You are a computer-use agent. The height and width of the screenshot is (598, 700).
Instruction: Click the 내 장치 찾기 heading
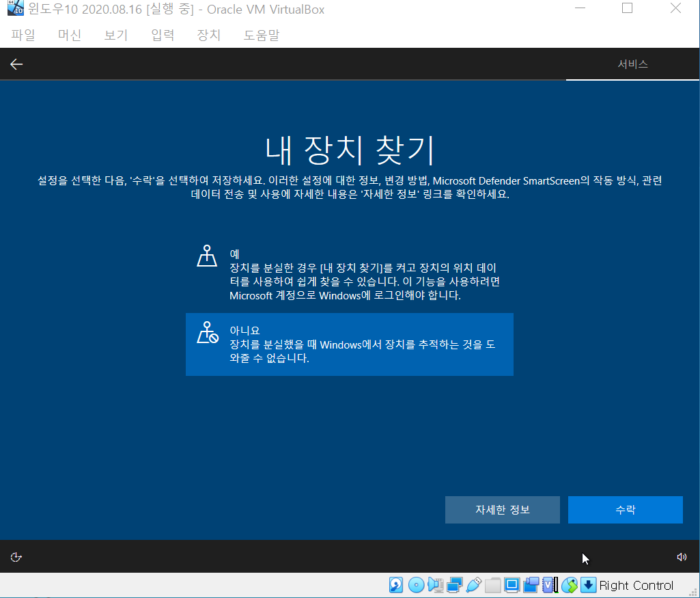click(350, 150)
